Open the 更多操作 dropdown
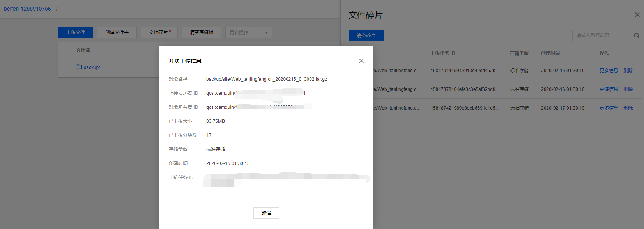 (x=249, y=32)
